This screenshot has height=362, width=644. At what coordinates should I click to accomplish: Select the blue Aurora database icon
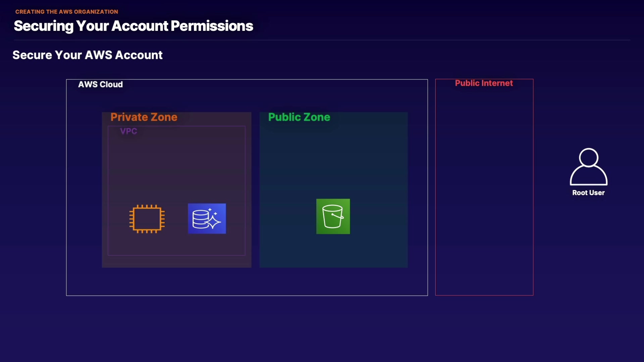(207, 219)
